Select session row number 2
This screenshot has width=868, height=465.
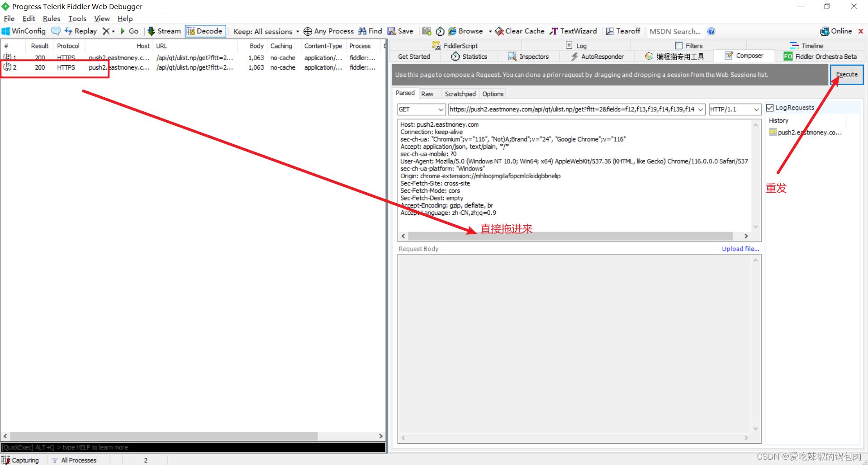coord(192,67)
